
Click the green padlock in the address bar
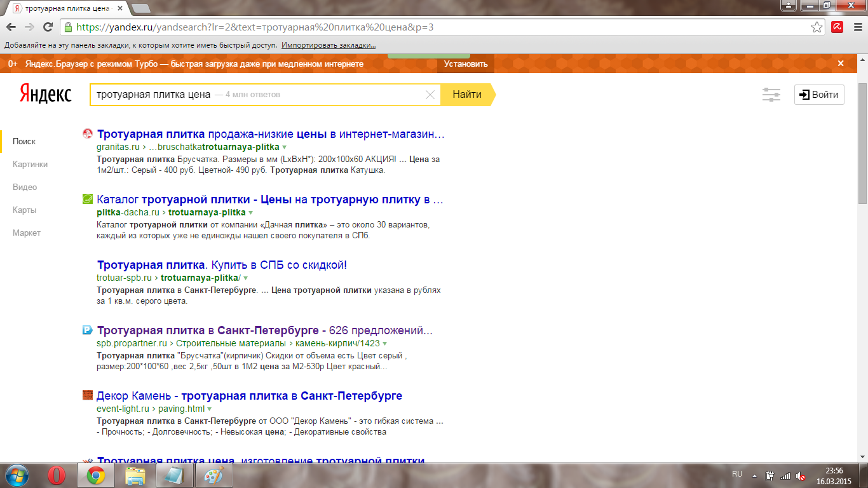(x=68, y=27)
